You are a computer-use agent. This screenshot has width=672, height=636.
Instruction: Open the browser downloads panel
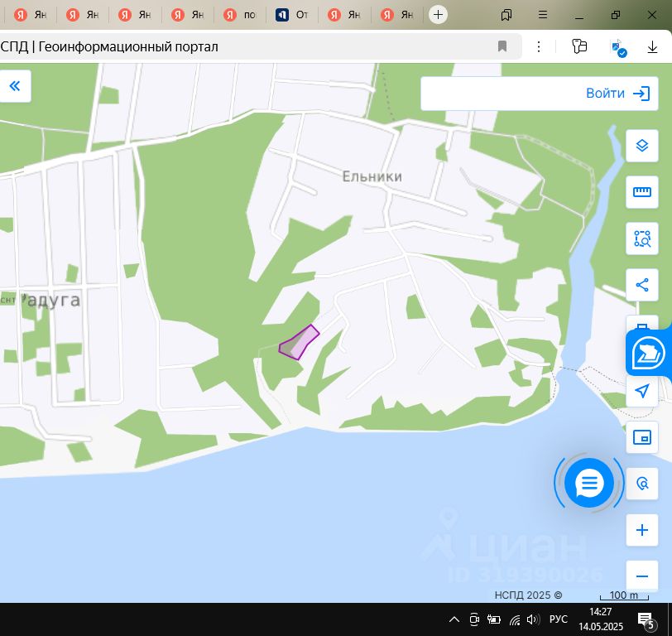coord(652,46)
